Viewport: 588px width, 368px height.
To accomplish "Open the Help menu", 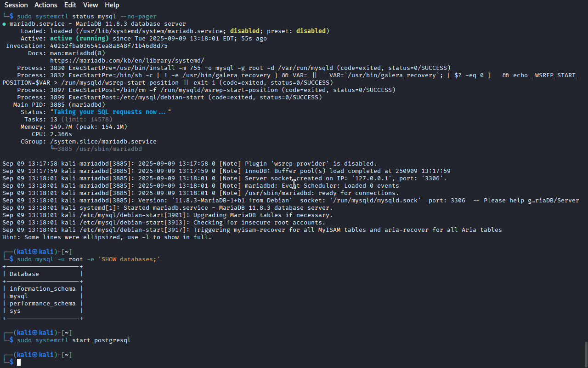I will 112,5.
